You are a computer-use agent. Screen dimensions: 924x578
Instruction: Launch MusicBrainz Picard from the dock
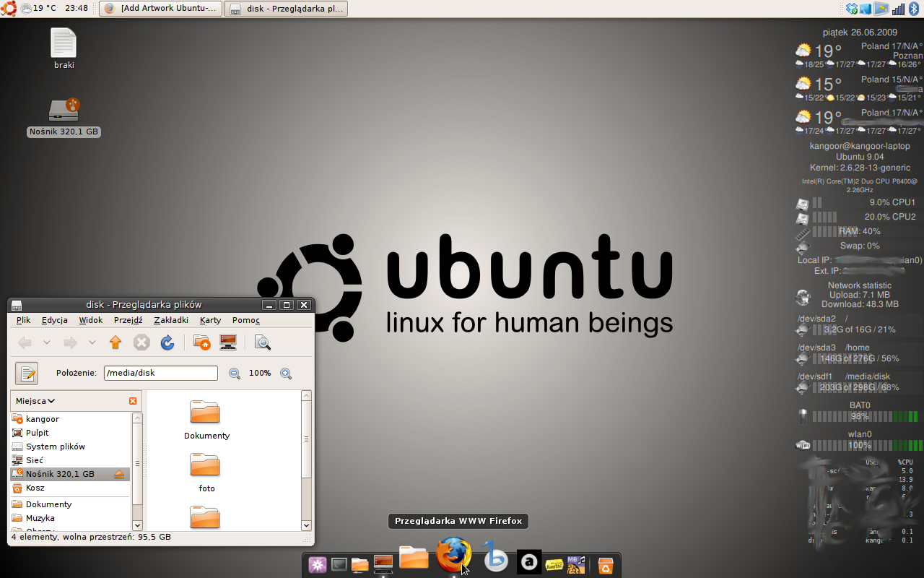[576, 564]
